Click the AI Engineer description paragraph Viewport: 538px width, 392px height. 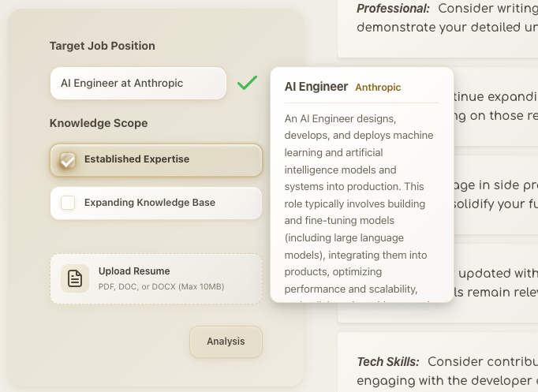point(359,209)
